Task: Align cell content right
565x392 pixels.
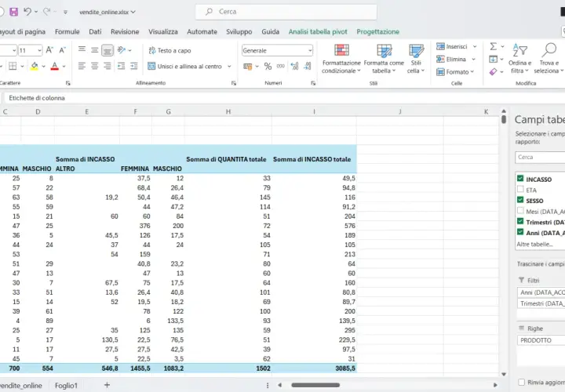Action: point(108,66)
